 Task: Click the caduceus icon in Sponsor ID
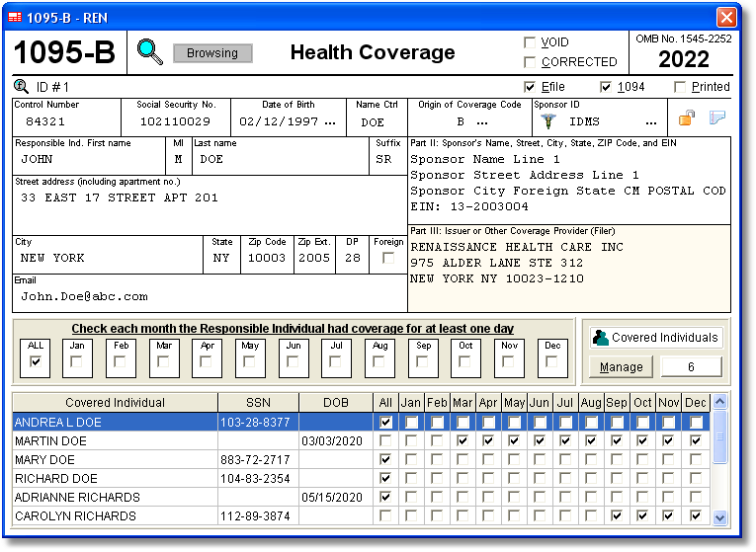[548, 121]
